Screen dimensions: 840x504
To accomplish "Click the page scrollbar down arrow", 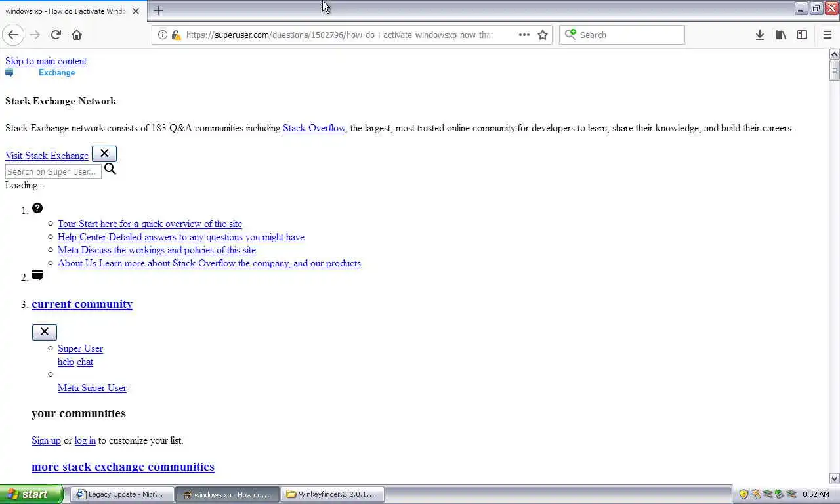I will point(835,479).
